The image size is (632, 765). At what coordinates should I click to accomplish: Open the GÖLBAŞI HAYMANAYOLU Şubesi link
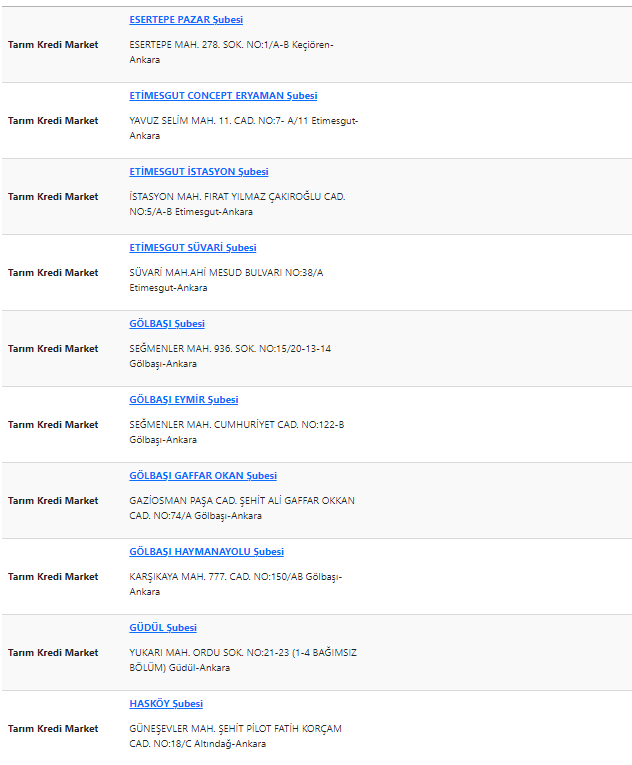[206, 552]
